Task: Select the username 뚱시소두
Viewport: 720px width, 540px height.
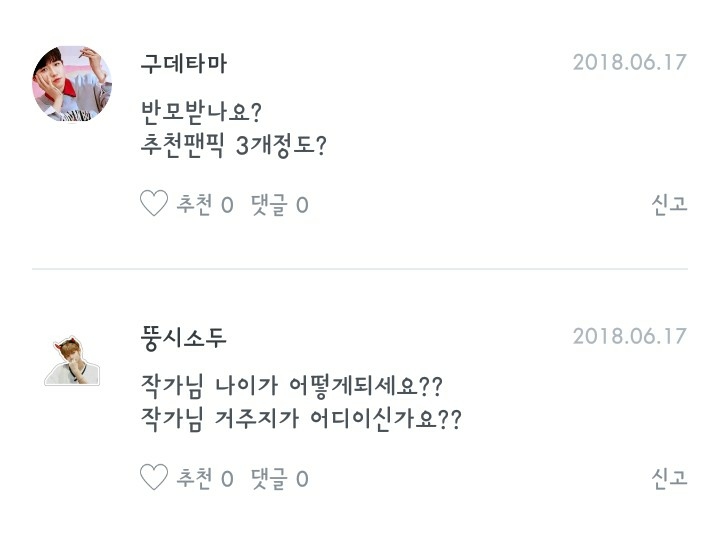Action: click(184, 337)
